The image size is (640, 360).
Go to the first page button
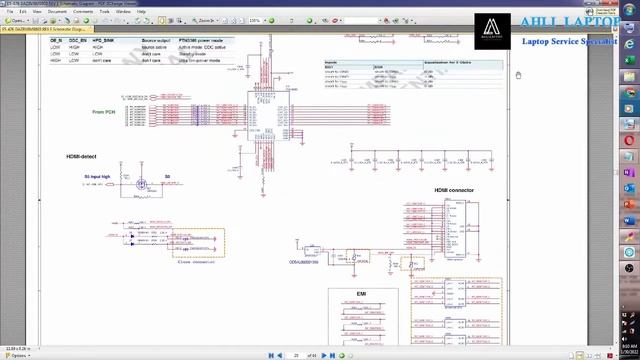click(271, 356)
